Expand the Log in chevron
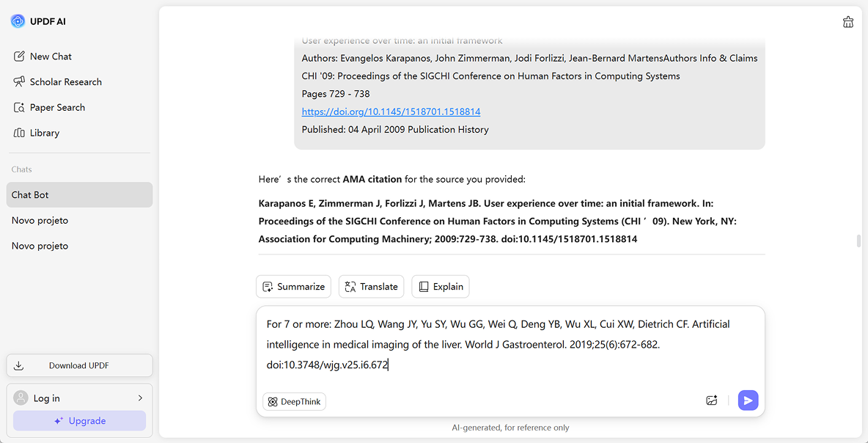This screenshot has height=443, width=868. pos(140,398)
